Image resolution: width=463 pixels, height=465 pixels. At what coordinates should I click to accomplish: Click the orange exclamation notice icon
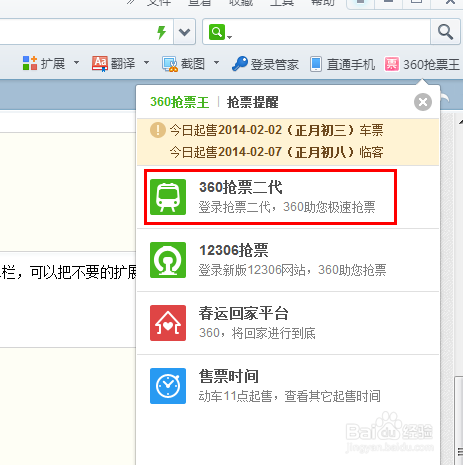click(158, 130)
